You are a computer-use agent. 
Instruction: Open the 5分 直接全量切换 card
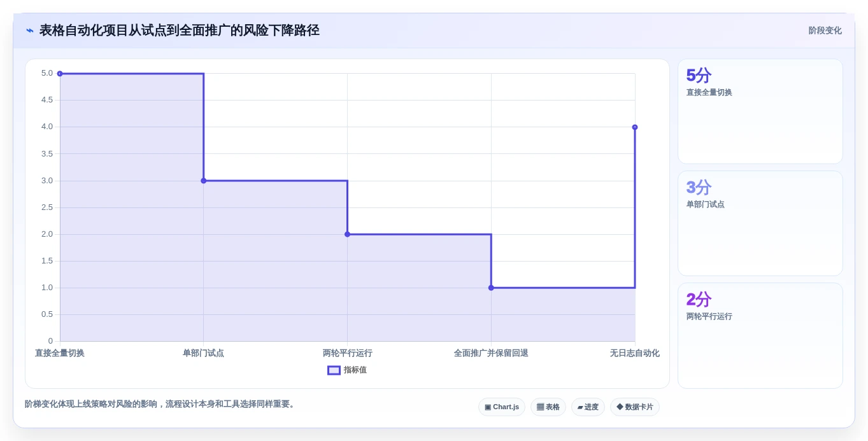[760, 111]
